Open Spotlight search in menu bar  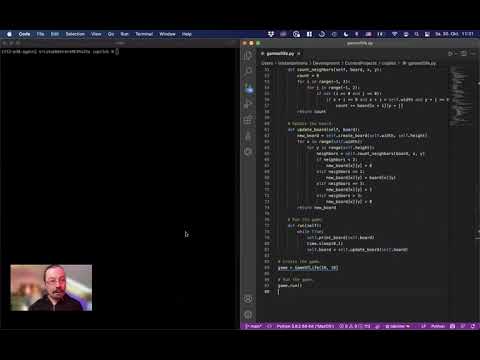(417, 34)
